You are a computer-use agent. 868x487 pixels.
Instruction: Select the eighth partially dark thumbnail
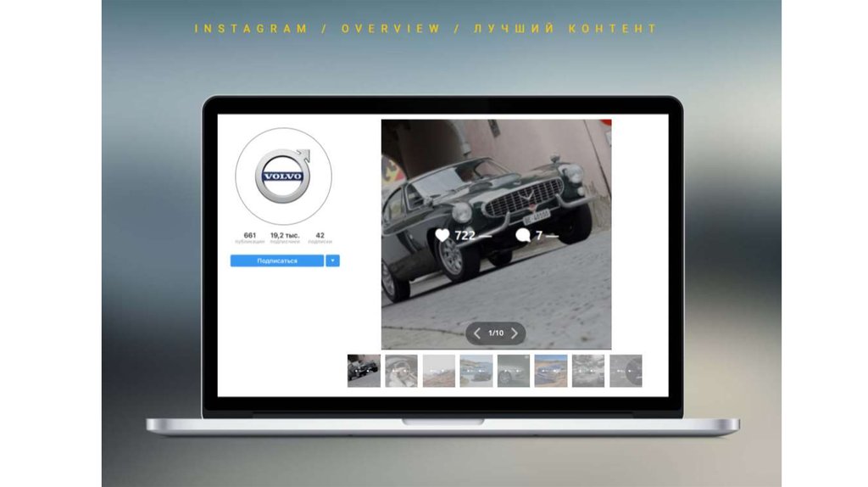(x=626, y=371)
